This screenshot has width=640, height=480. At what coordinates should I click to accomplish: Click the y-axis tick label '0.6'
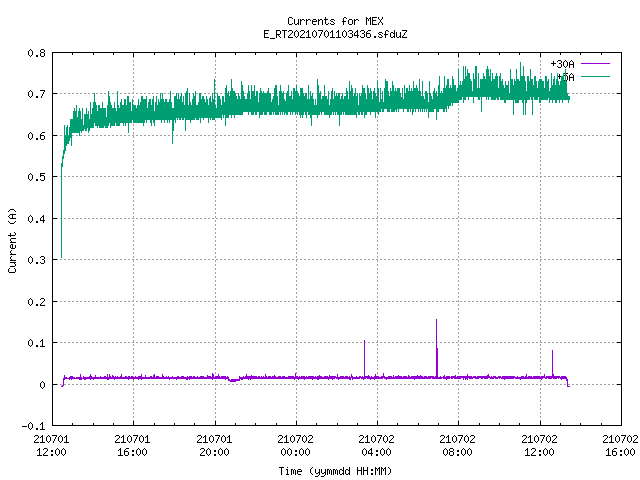pyautogui.click(x=36, y=136)
